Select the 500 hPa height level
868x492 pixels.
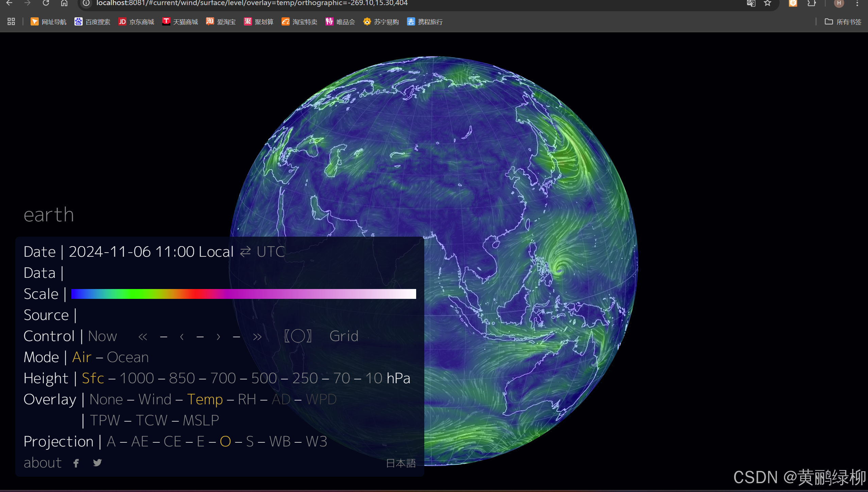click(x=264, y=378)
